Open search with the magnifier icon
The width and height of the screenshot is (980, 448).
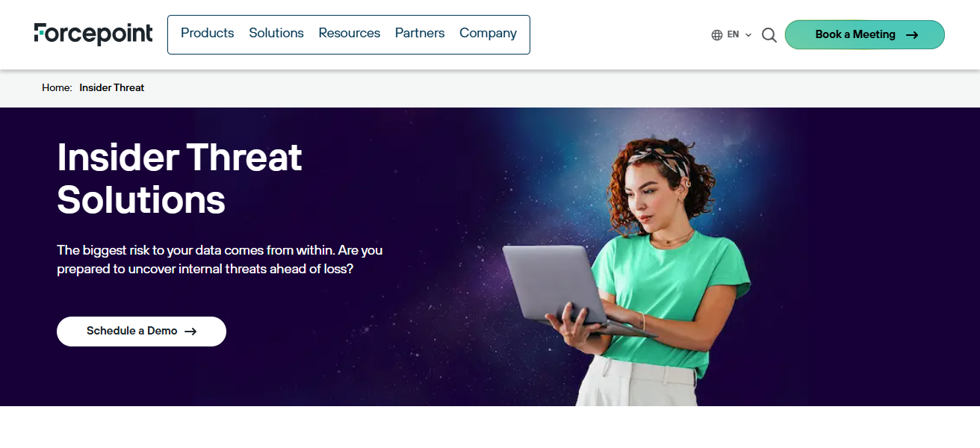pos(769,35)
